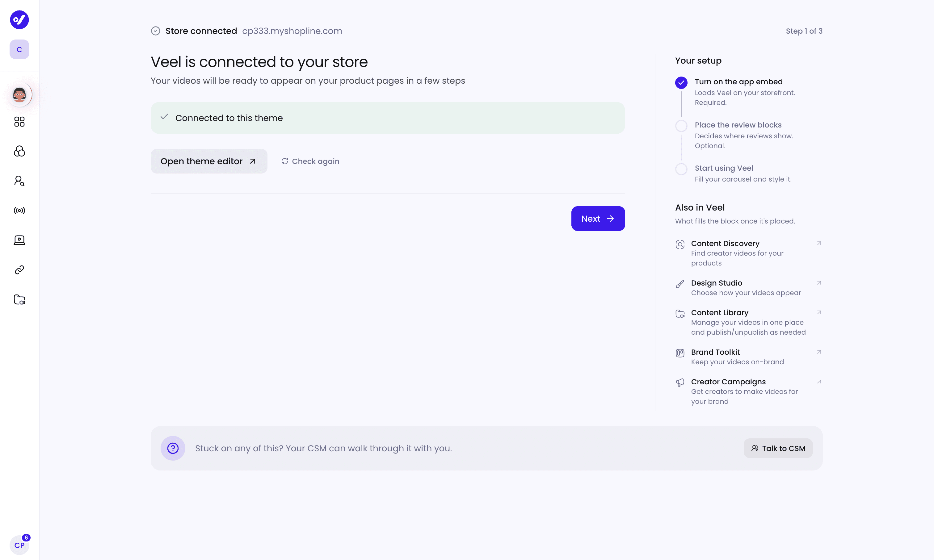Image resolution: width=934 pixels, height=560 pixels.
Task: Click the Store connected check icon
Action: (156, 31)
